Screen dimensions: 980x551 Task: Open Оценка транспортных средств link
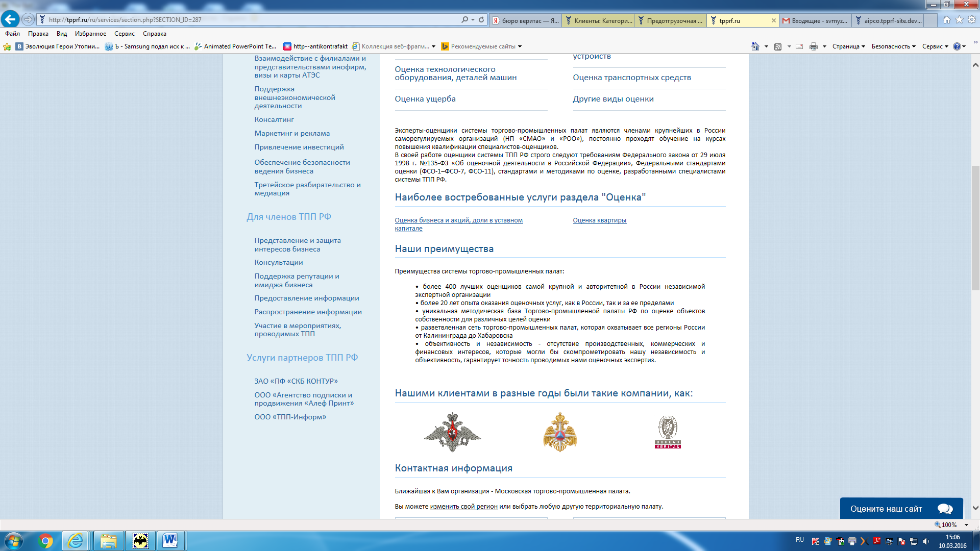coord(632,78)
